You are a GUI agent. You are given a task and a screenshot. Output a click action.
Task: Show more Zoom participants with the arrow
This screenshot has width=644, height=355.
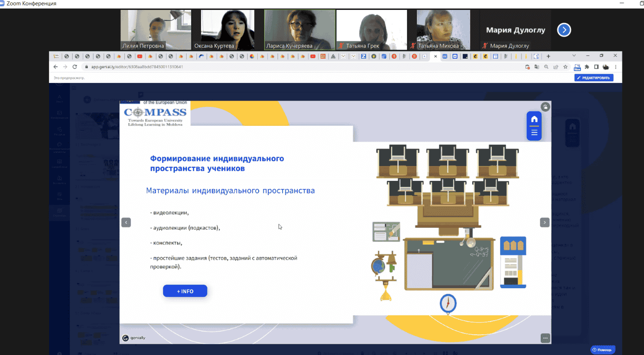click(x=564, y=30)
